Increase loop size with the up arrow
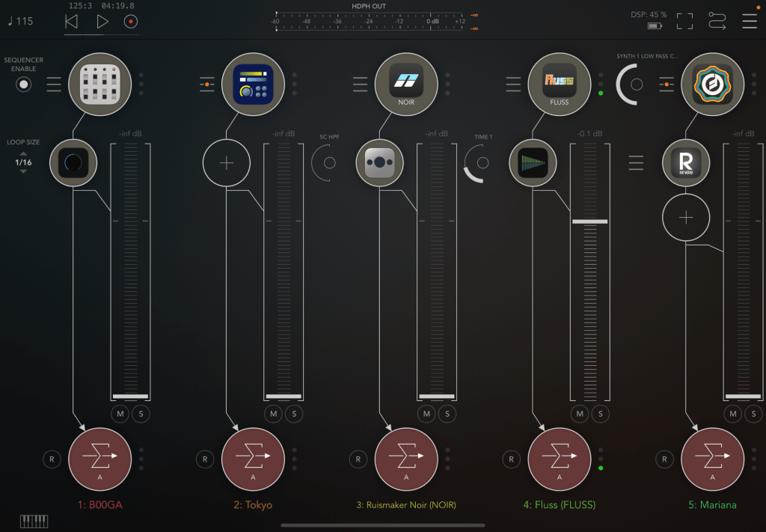 23,153
